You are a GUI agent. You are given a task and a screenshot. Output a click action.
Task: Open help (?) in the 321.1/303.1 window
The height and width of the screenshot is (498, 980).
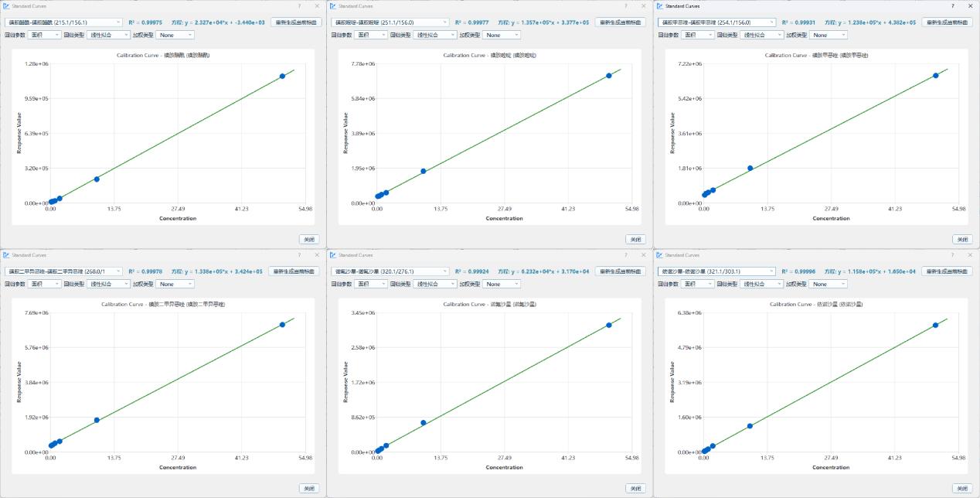(x=952, y=254)
